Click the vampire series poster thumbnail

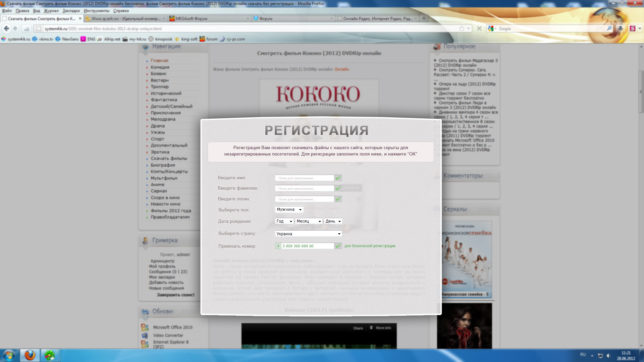(464, 326)
